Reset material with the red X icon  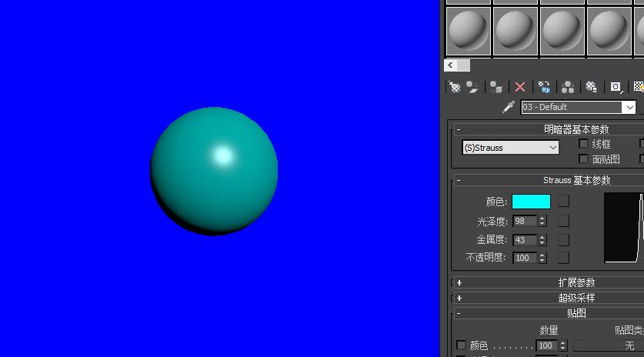(520, 87)
